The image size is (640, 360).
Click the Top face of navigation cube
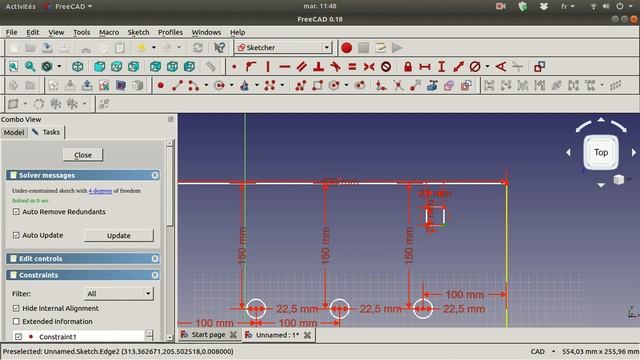pos(601,152)
